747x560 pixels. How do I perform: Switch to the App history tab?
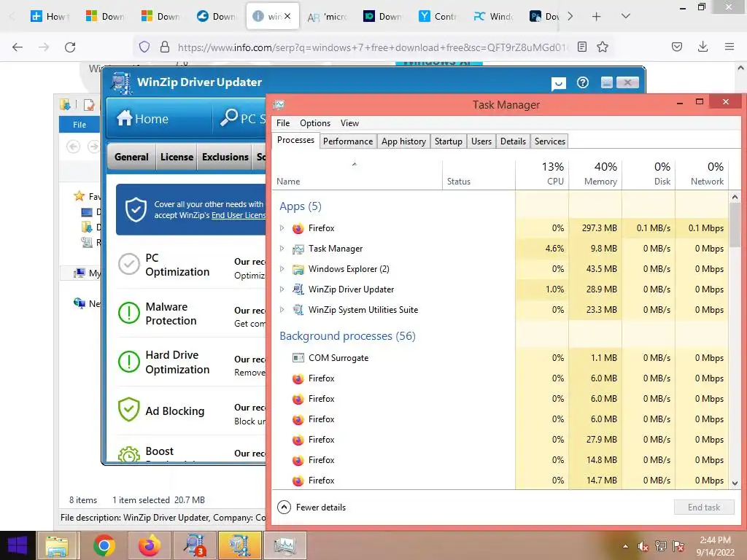point(403,141)
